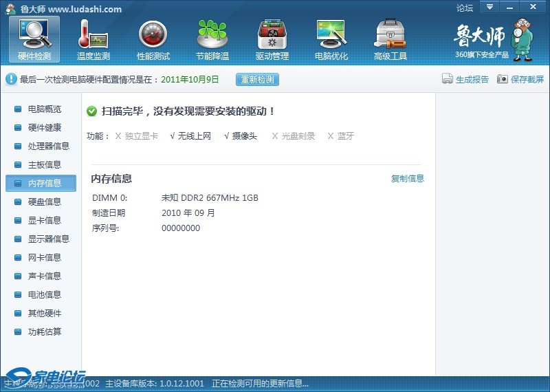The height and width of the screenshot is (392, 550).
Task: Switch to 显卡信息 in the sidebar
Action: pos(44,221)
